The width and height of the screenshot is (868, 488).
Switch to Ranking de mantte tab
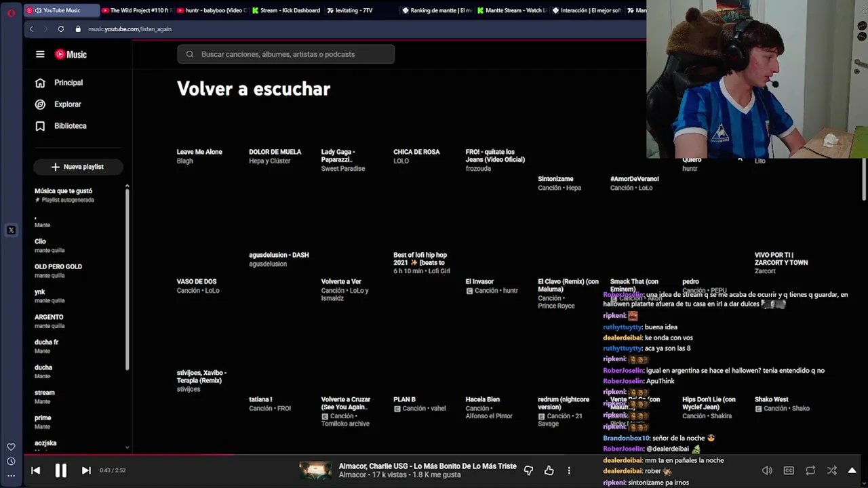(x=436, y=10)
